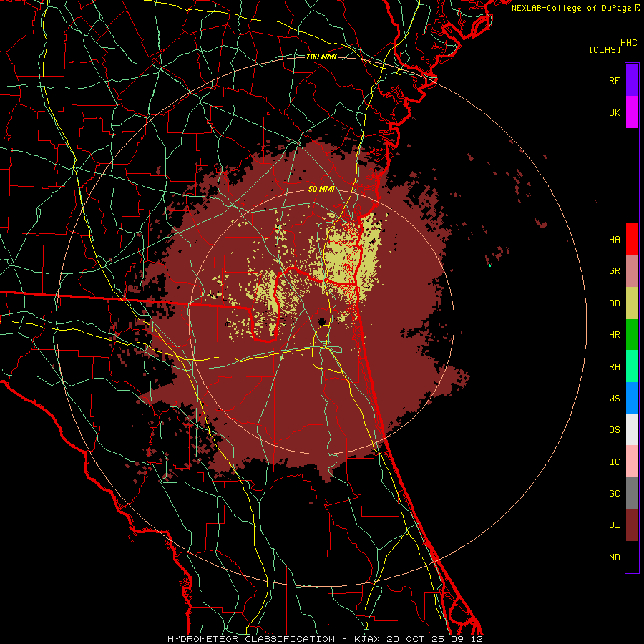
Task: Click the WS legend label
Action: [x=615, y=399]
